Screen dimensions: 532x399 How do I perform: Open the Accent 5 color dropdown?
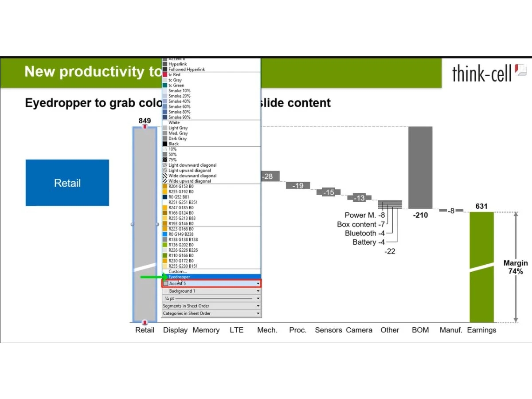pyautogui.click(x=257, y=283)
